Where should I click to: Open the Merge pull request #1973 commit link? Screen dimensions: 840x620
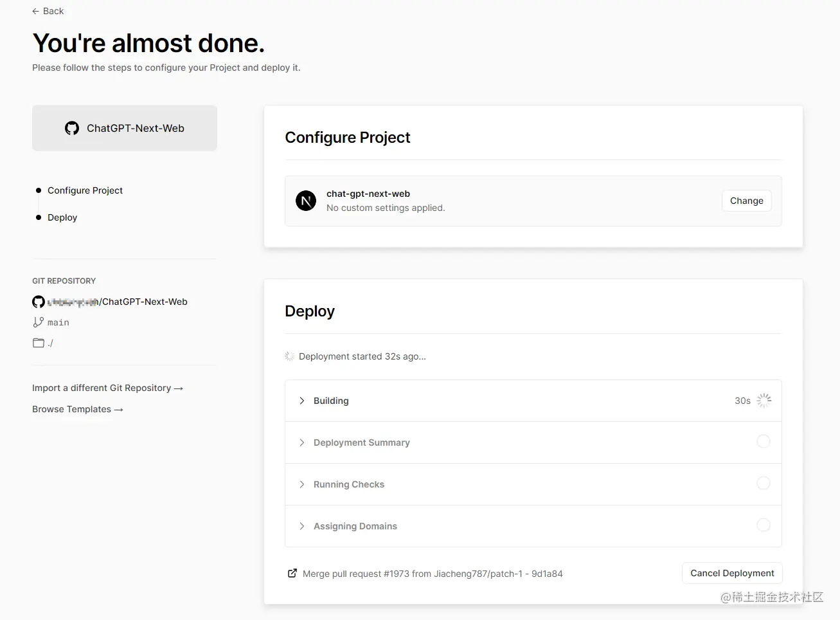point(433,574)
